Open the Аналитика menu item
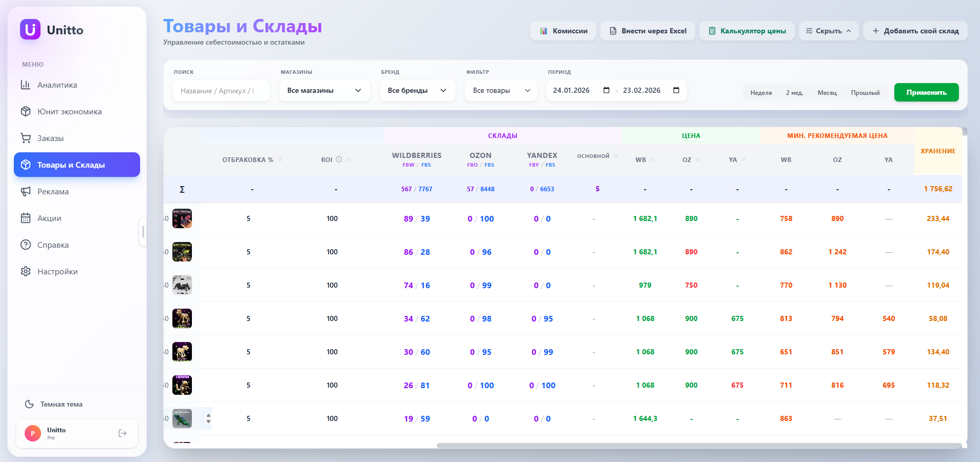This screenshot has height=462, width=980. click(26, 85)
